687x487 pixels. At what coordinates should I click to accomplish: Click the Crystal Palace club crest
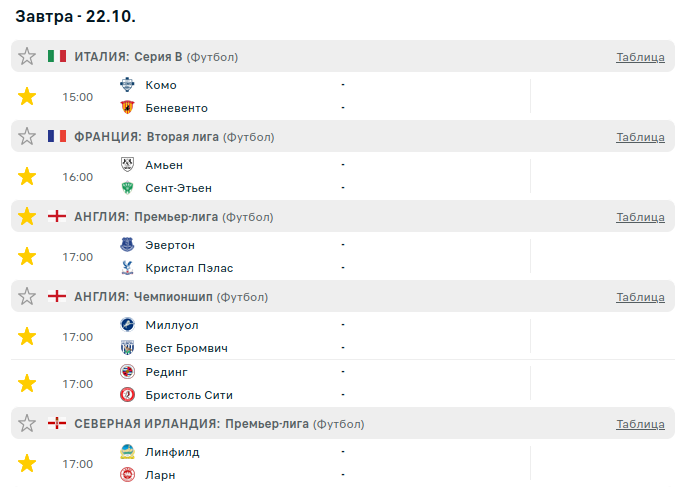pyautogui.click(x=127, y=268)
